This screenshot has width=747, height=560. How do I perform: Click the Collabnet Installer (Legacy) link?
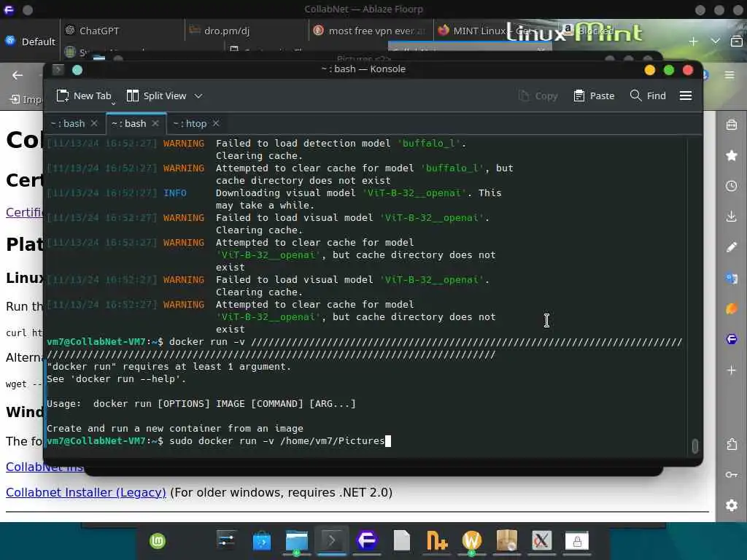tap(86, 492)
